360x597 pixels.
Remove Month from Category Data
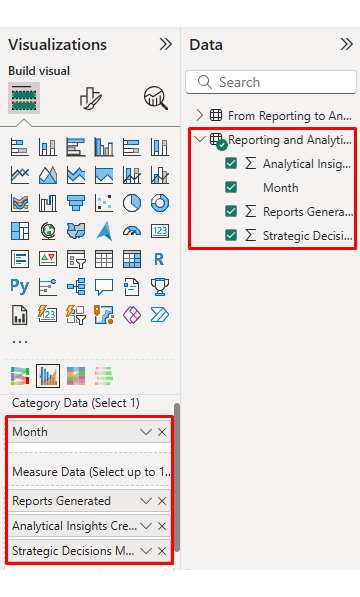tap(162, 432)
